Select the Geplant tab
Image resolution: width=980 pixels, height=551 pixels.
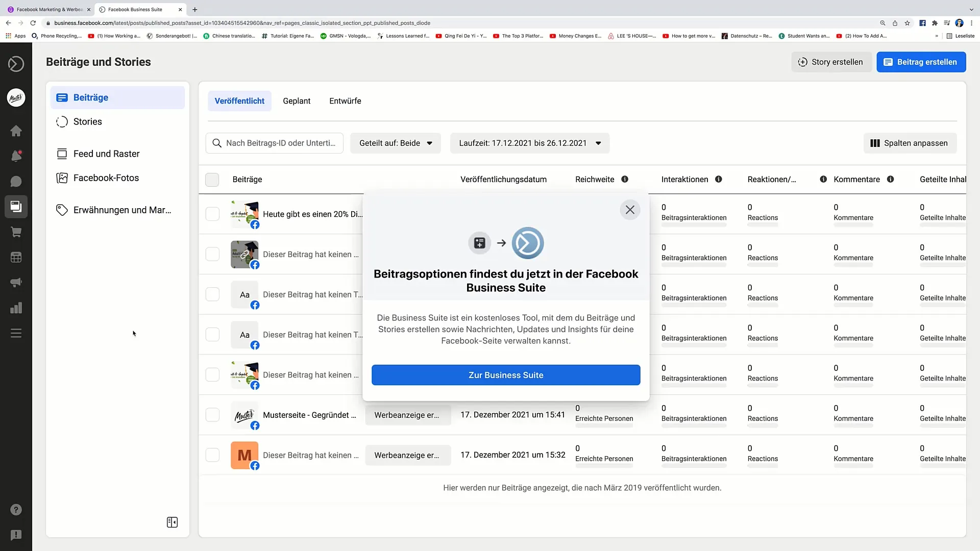[x=296, y=100]
